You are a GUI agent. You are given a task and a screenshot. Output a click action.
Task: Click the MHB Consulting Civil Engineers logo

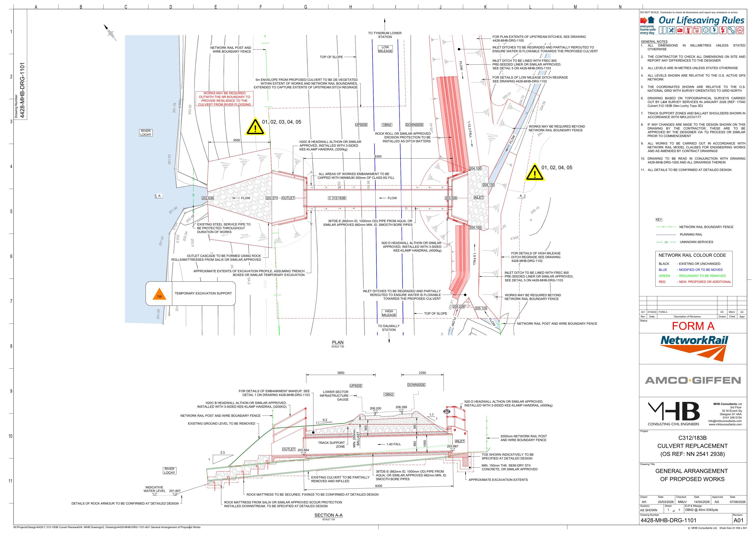click(674, 414)
